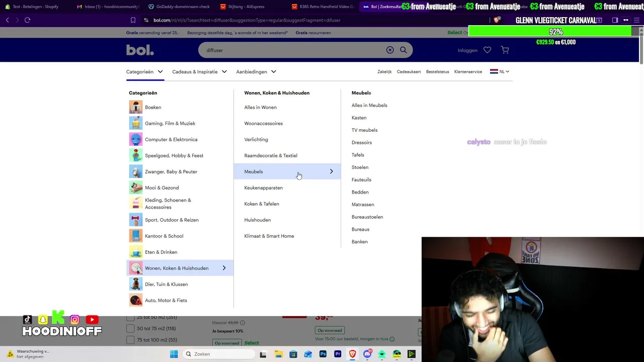The width and height of the screenshot is (644, 362).
Task: Show info about the usual price 49,95
Action: coord(243,323)
